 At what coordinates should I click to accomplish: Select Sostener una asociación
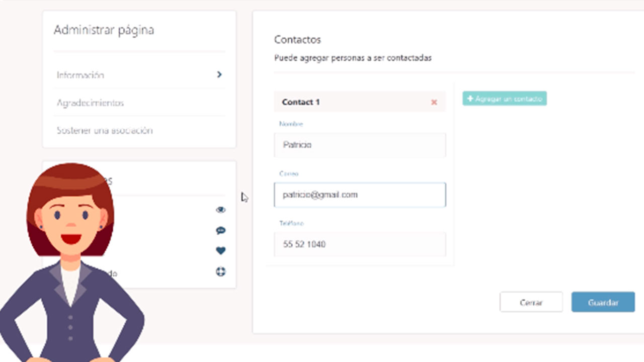[x=105, y=131]
